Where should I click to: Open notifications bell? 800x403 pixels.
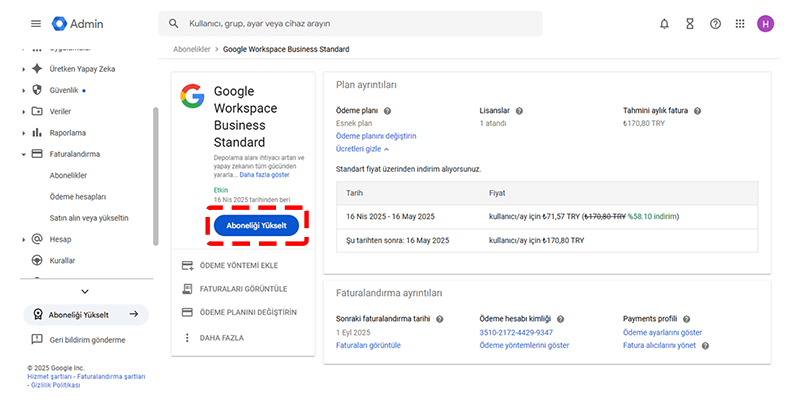664,23
